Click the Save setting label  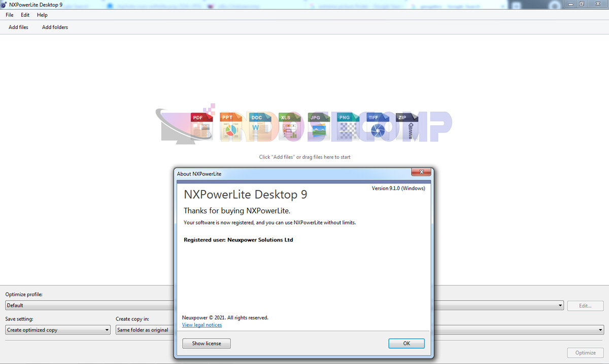tap(19, 319)
